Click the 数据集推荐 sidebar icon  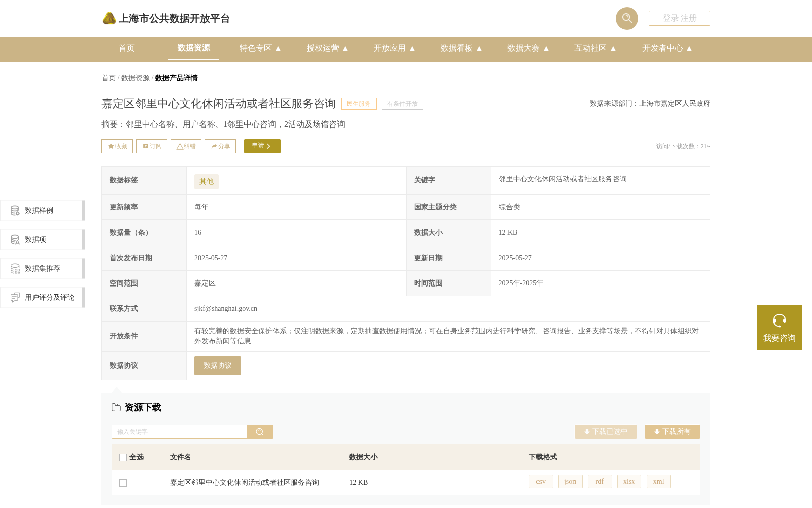(15, 268)
